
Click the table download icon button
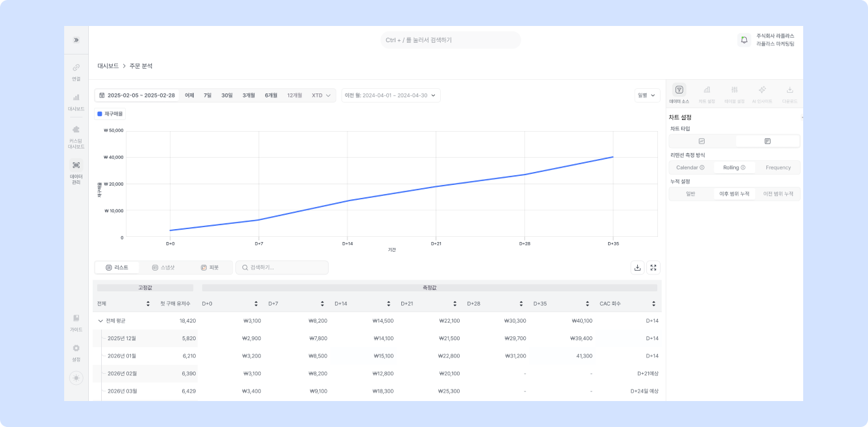pos(637,267)
